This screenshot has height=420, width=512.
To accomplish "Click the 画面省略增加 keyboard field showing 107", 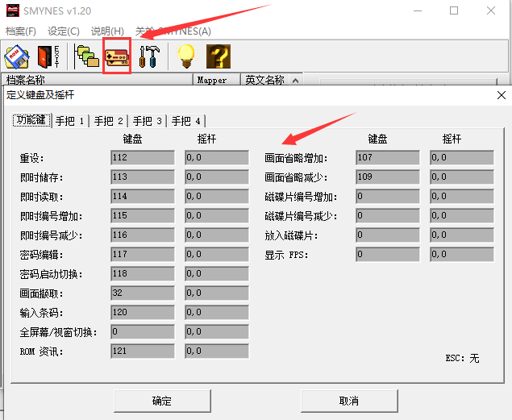I will [x=387, y=158].
